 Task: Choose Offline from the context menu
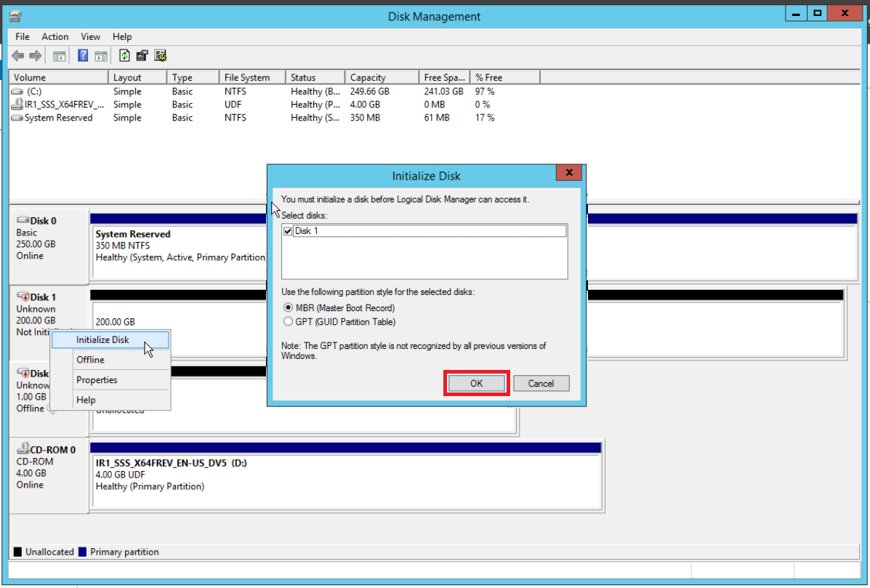90,360
